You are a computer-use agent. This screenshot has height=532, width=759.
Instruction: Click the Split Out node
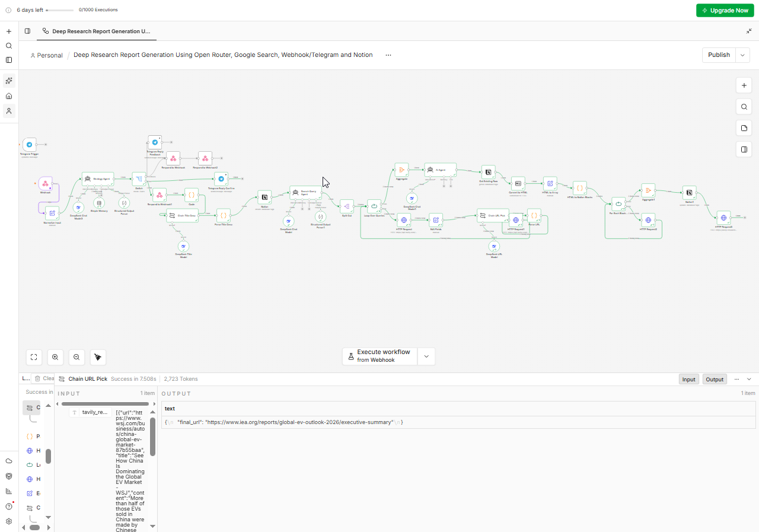347,206
